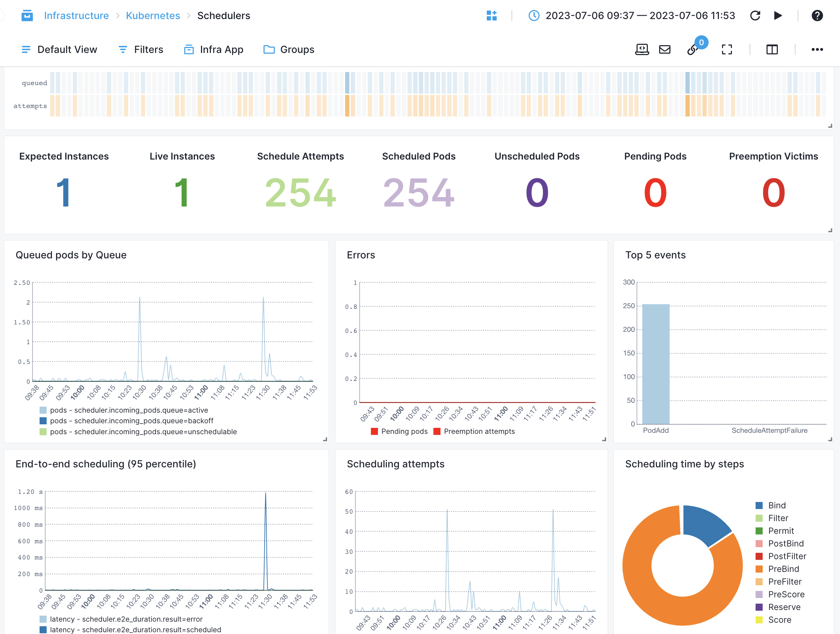Open the help question mark icon
Viewport: 840px width, 634px height.
817,16
